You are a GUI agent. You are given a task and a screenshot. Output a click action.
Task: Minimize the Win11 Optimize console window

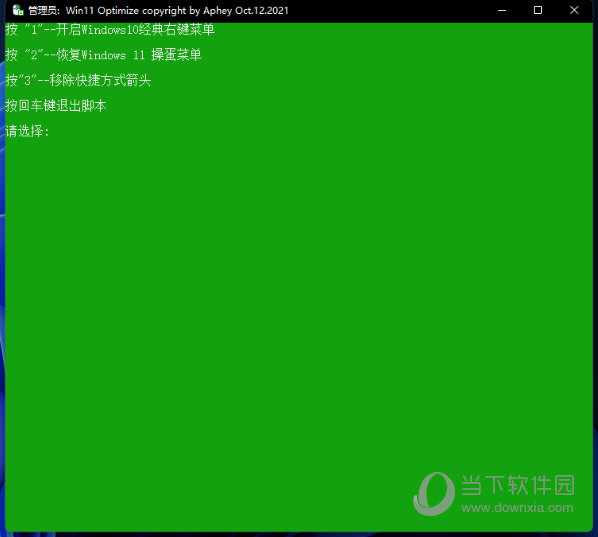pos(502,10)
